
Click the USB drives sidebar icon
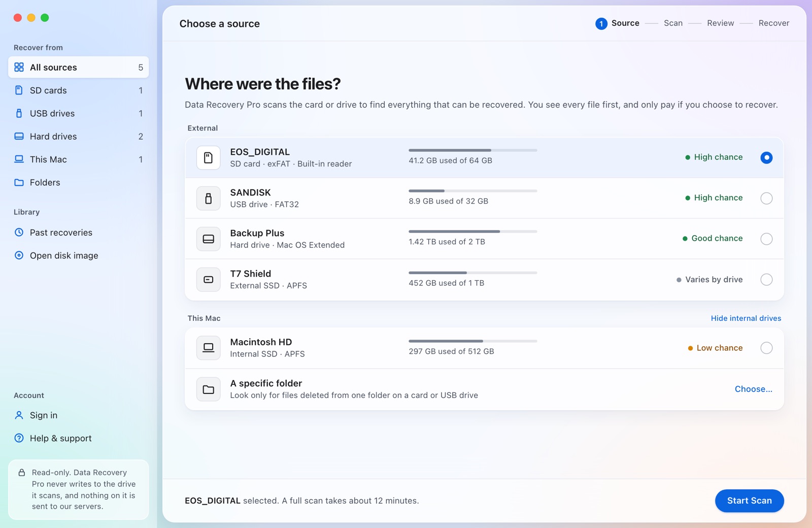click(x=19, y=113)
